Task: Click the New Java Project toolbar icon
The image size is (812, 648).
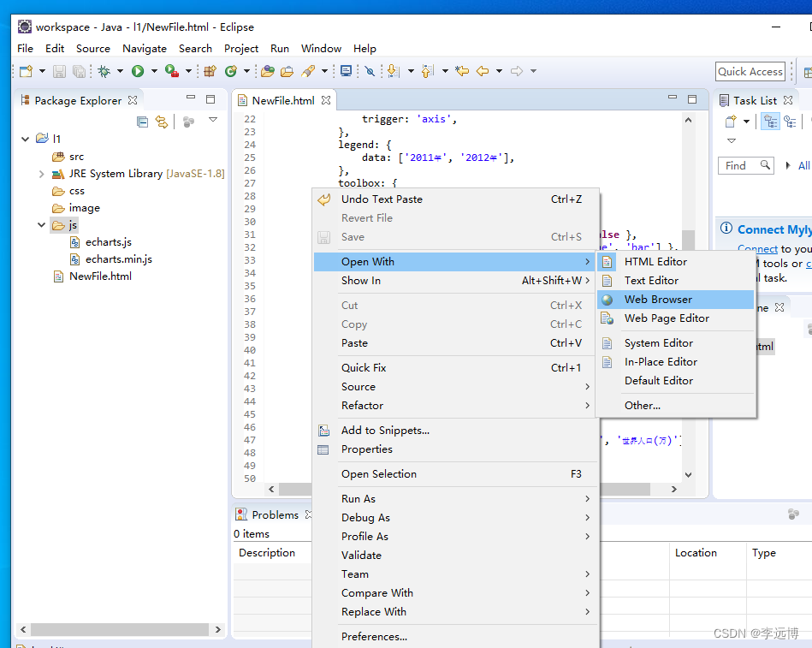Action: click(211, 71)
